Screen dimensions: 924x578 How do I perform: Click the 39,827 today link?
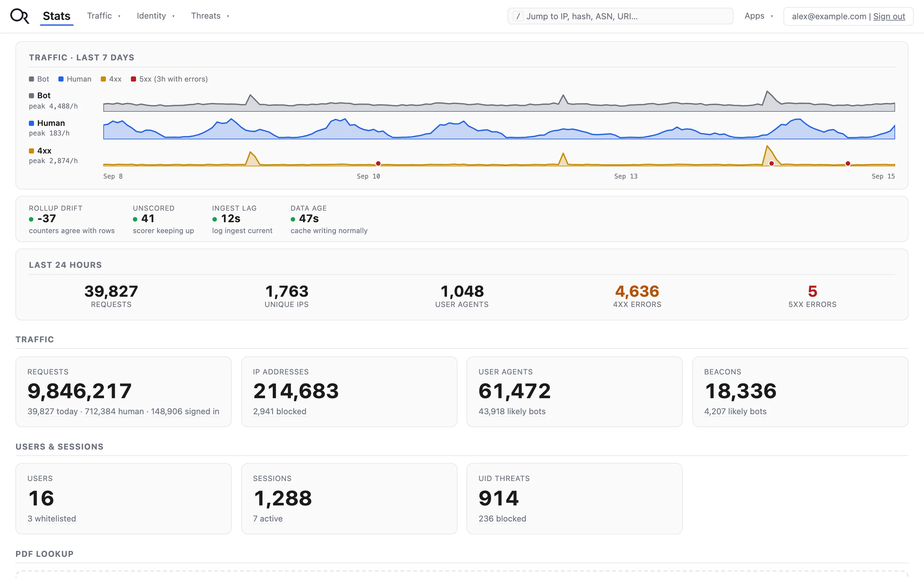click(53, 412)
